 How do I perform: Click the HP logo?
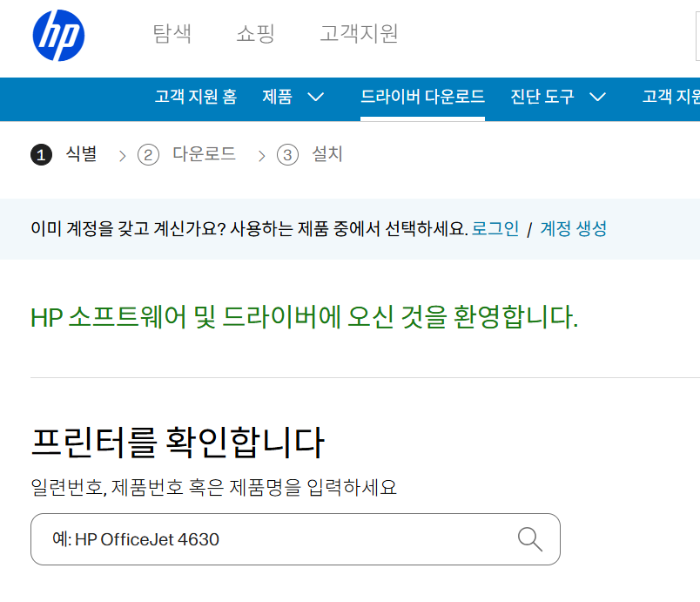click(58, 35)
